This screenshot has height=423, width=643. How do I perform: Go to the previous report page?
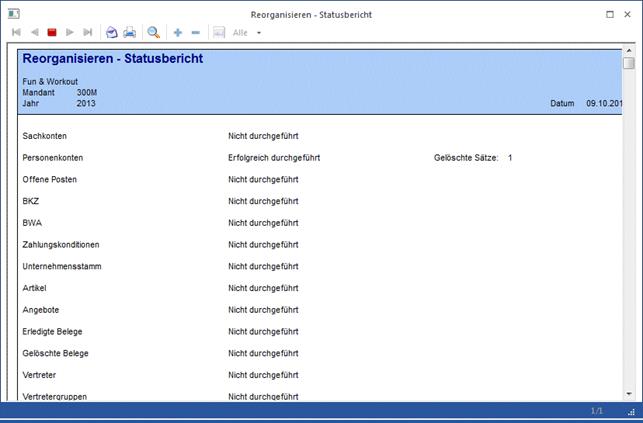pos(34,33)
